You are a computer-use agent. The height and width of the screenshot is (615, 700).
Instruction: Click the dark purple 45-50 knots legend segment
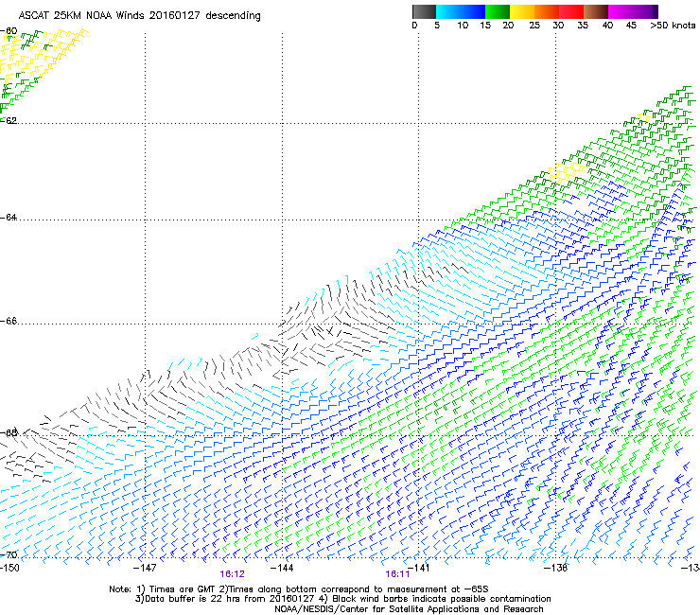click(645, 11)
